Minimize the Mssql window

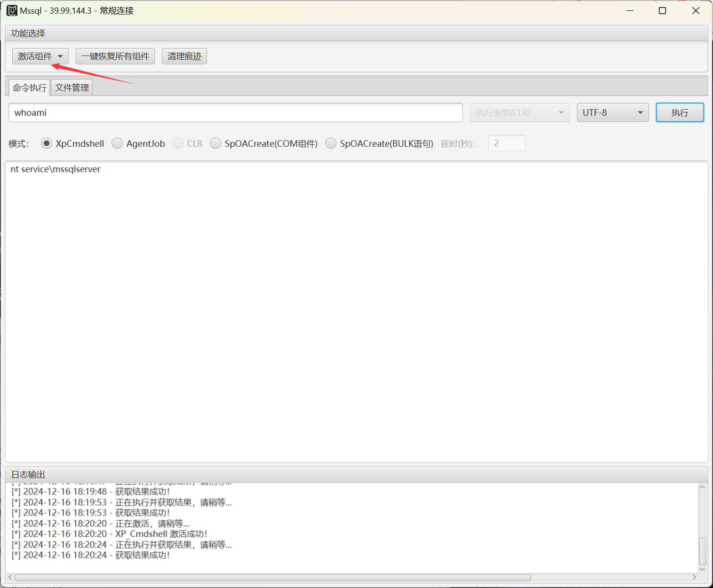[630, 10]
